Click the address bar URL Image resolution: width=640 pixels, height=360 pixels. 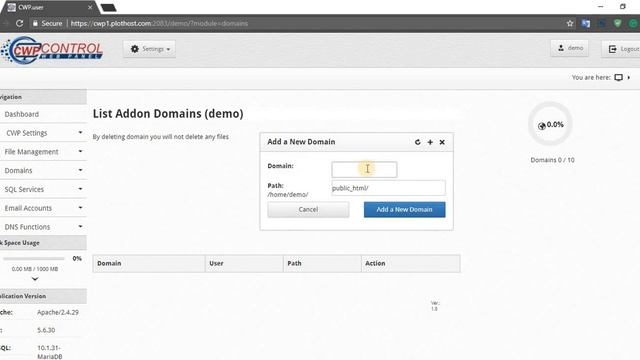point(159,24)
